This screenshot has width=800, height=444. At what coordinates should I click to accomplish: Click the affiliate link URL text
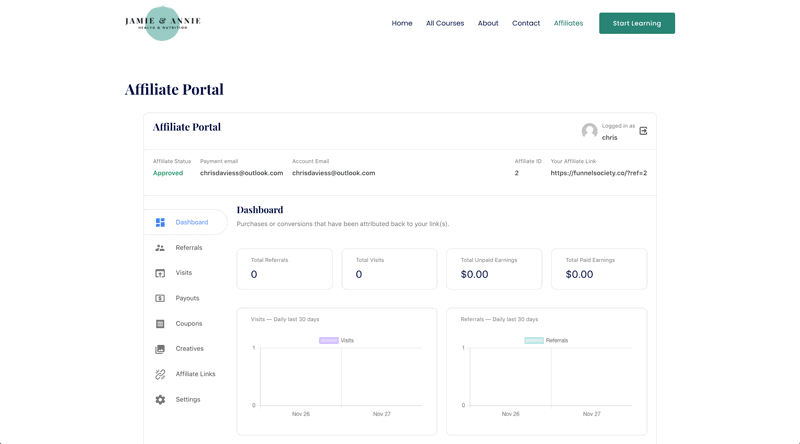pos(598,173)
